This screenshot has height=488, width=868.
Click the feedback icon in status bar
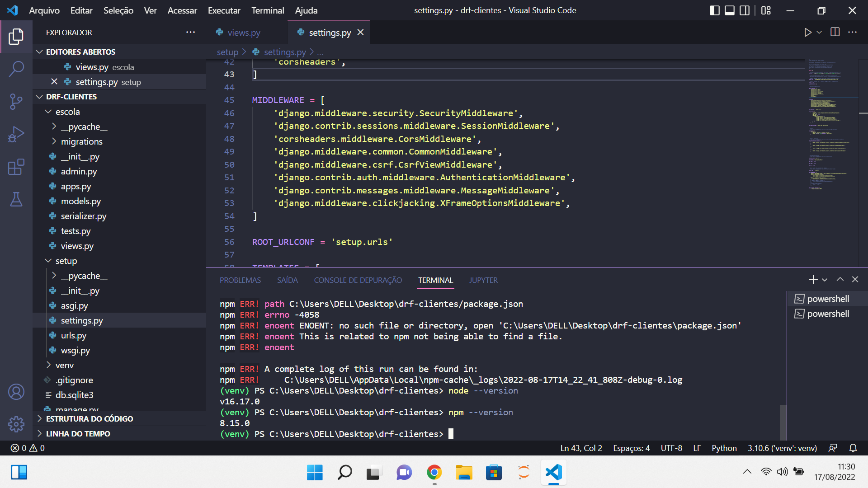[833, 448]
